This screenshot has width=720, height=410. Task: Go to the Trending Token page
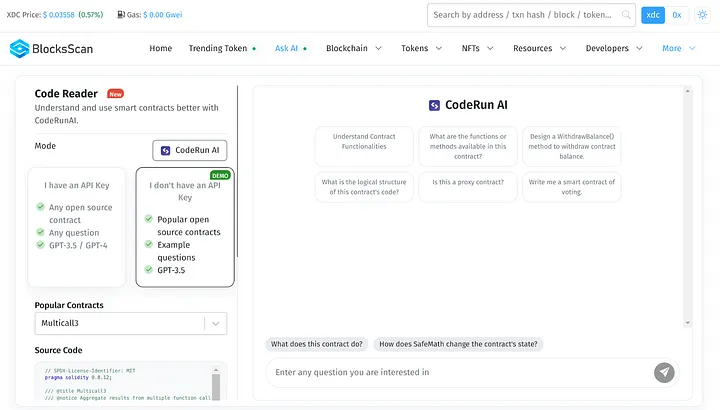point(218,48)
